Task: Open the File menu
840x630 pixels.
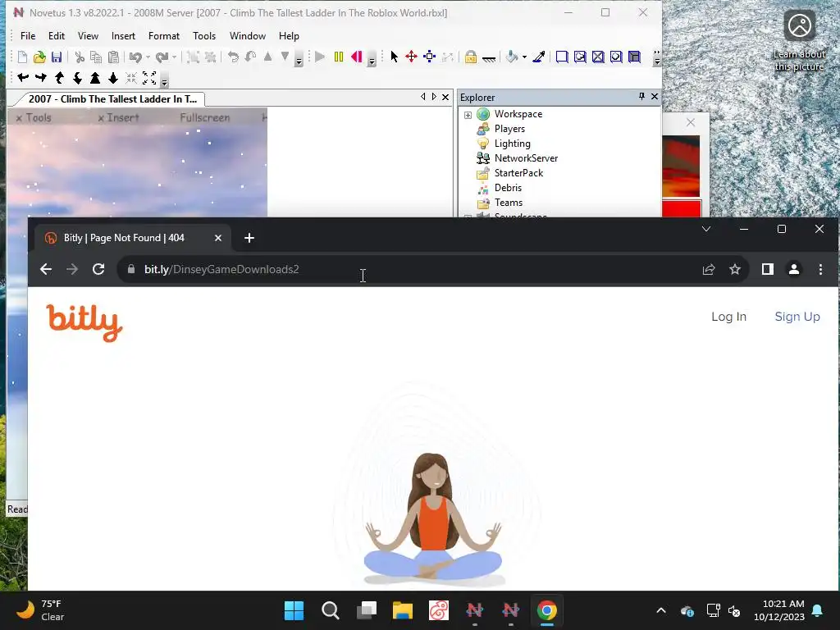Action: (28, 36)
